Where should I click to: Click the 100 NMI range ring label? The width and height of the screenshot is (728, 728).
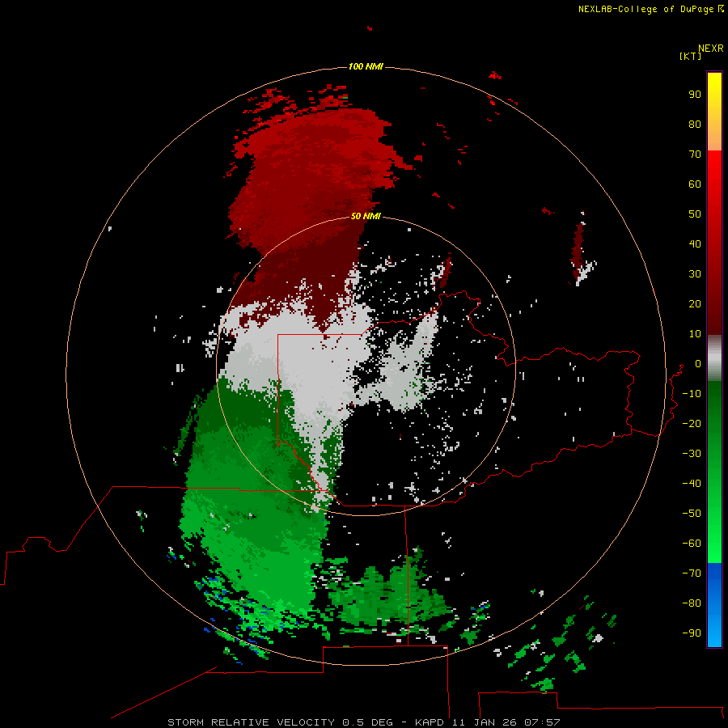[x=366, y=67]
